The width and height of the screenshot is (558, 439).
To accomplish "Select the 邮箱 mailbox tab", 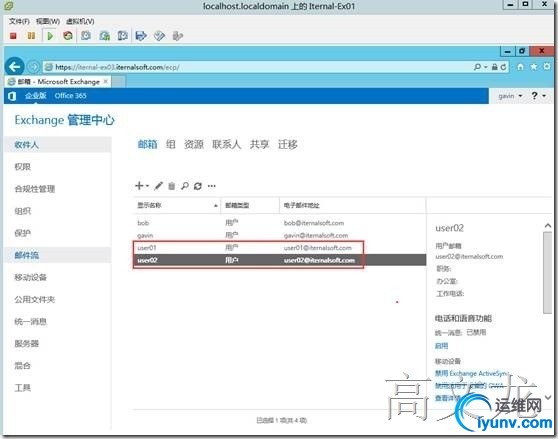I will [x=148, y=144].
